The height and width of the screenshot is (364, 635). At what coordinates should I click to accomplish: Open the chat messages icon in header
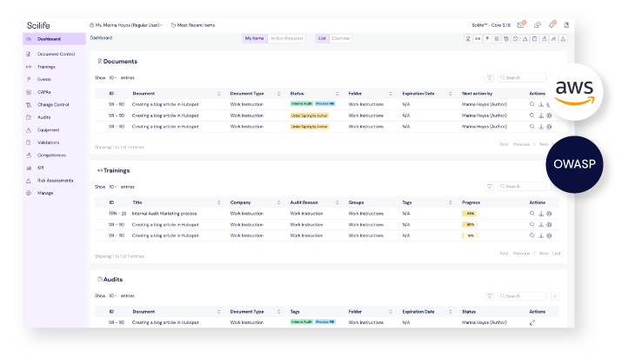tap(538, 25)
